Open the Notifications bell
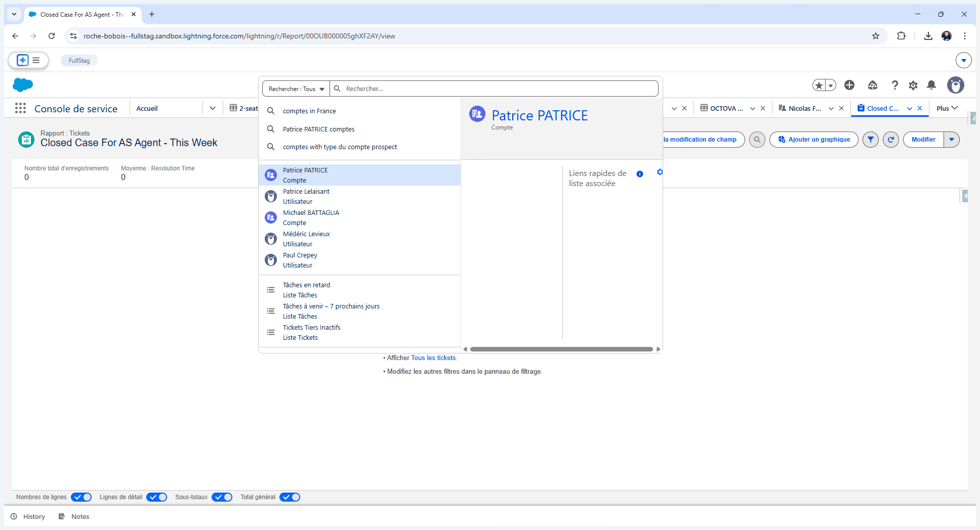The width and height of the screenshot is (980, 530). point(931,85)
